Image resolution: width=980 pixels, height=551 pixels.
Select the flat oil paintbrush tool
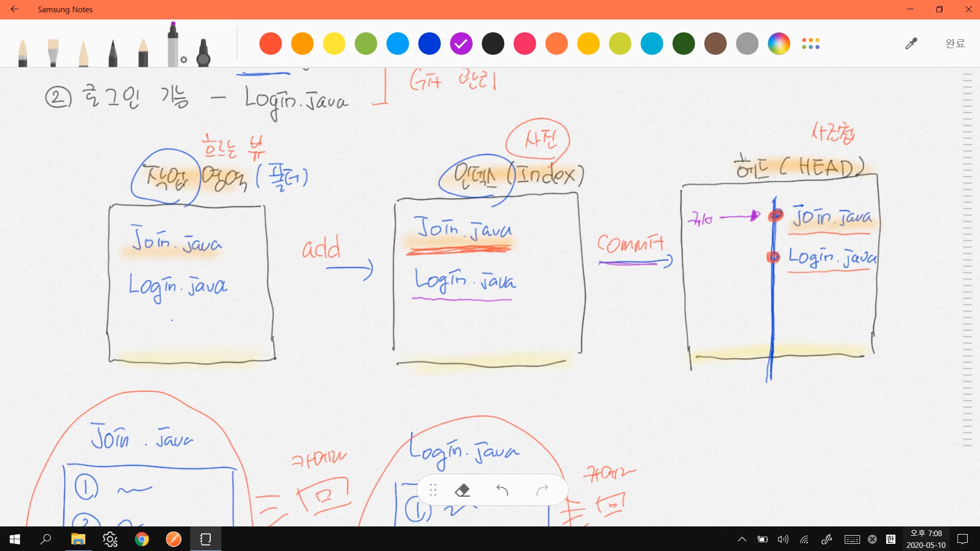pyautogui.click(x=53, y=52)
